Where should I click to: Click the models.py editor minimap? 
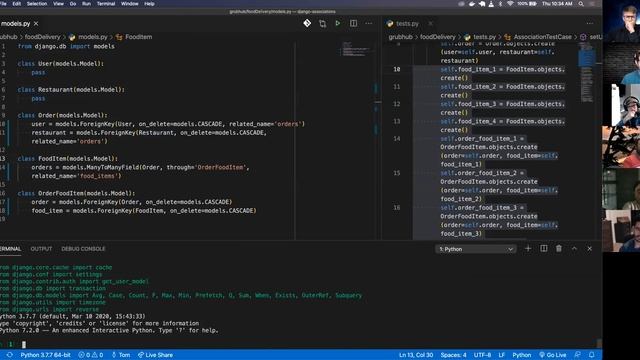click(356, 49)
